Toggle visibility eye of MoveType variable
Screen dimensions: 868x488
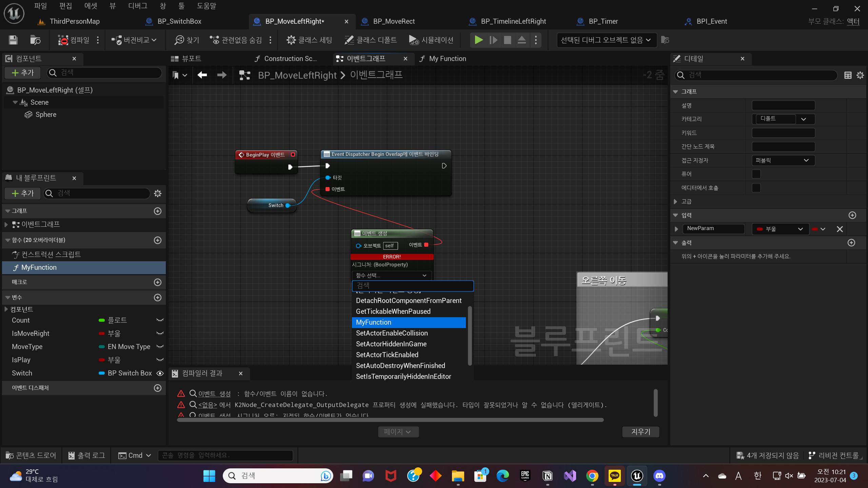pos(160,347)
